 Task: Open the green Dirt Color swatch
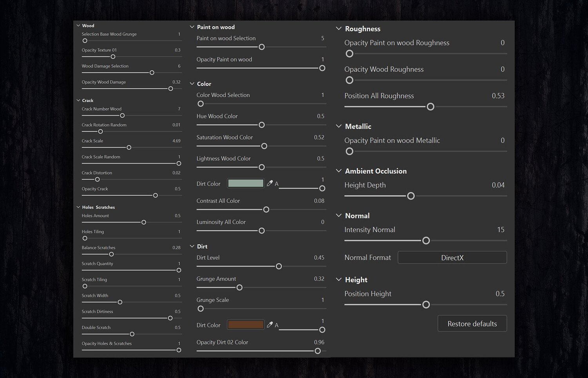point(246,183)
